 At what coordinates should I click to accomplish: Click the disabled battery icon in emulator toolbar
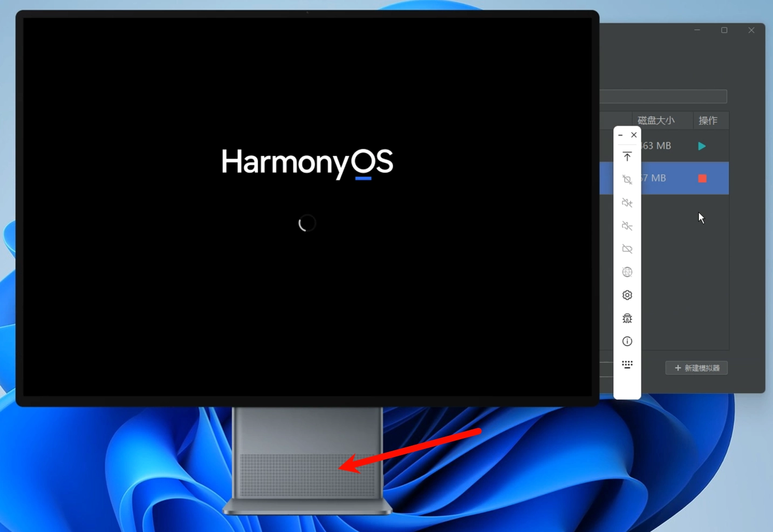pyautogui.click(x=627, y=249)
